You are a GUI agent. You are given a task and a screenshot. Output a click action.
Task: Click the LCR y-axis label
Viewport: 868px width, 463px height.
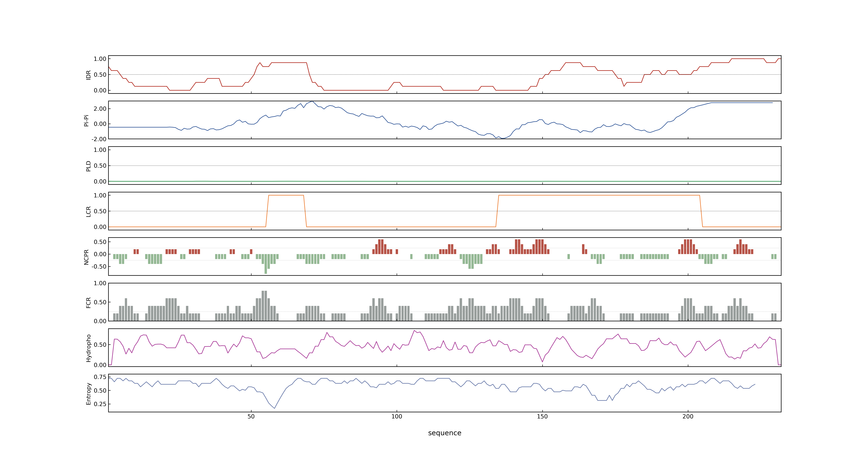click(x=88, y=211)
